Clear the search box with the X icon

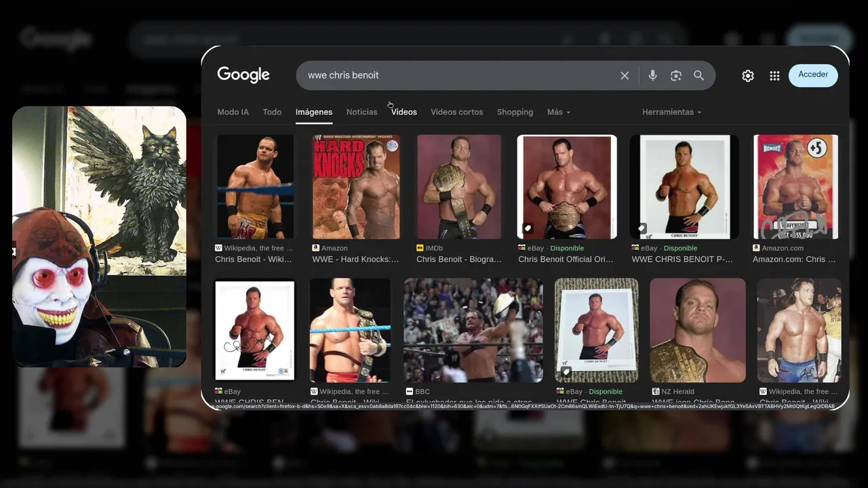click(625, 75)
